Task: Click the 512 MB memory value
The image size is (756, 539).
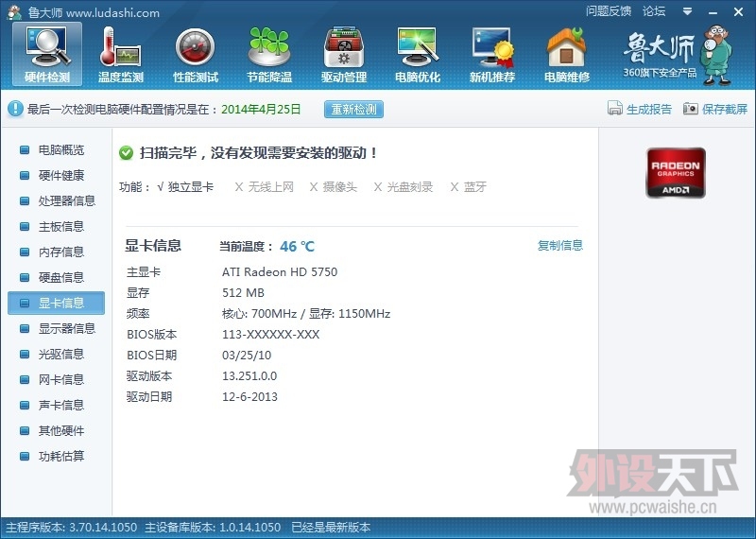Action: tap(243, 293)
